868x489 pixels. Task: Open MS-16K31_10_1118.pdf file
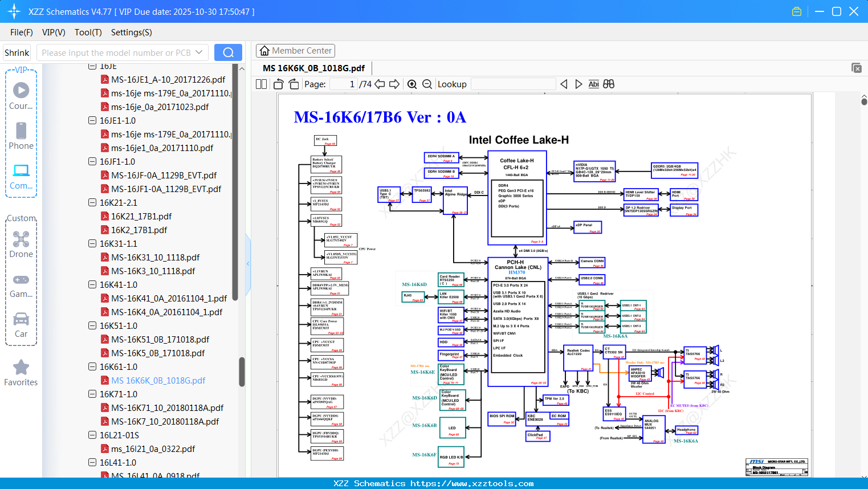click(x=156, y=258)
